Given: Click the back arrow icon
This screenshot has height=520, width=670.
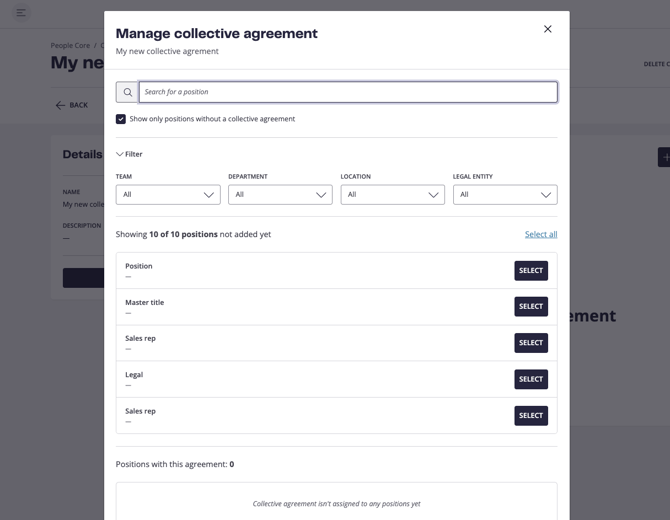Looking at the screenshot, I should point(60,105).
